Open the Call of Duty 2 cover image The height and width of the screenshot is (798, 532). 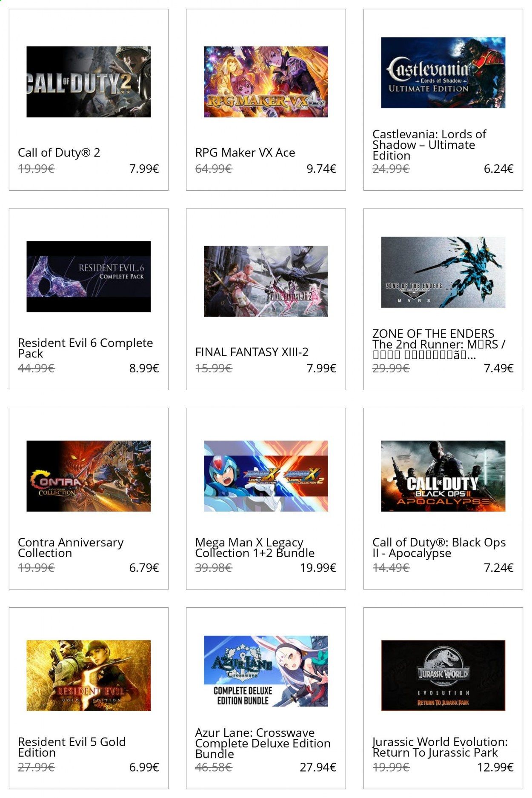tap(89, 82)
